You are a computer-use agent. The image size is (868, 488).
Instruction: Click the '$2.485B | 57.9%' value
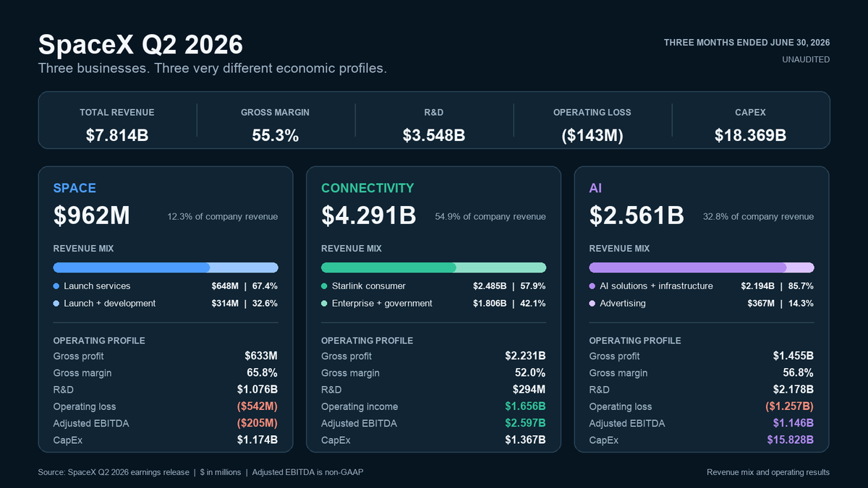[509, 286]
